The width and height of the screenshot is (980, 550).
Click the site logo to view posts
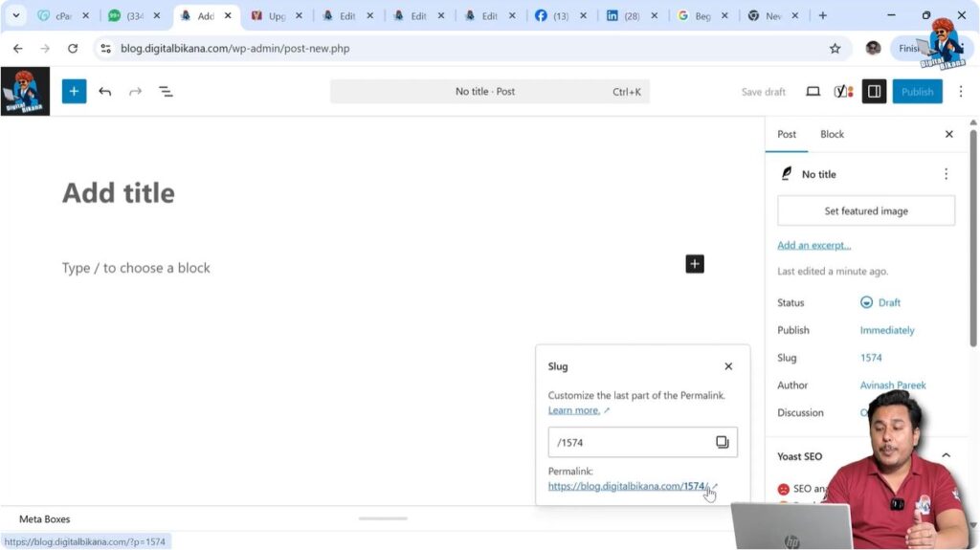click(25, 91)
